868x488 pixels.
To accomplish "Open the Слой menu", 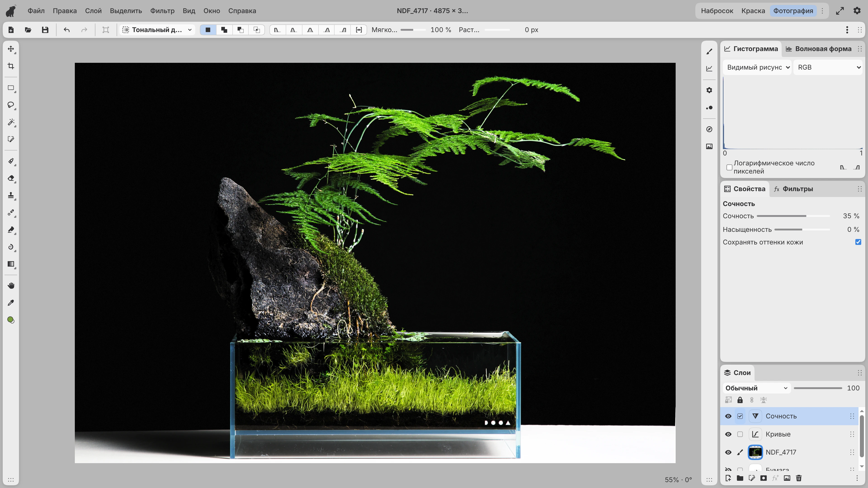I will pos(93,11).
